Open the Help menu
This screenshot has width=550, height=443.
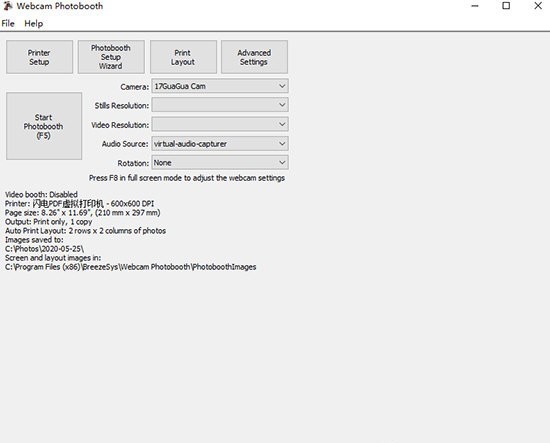tap(34, 24)
